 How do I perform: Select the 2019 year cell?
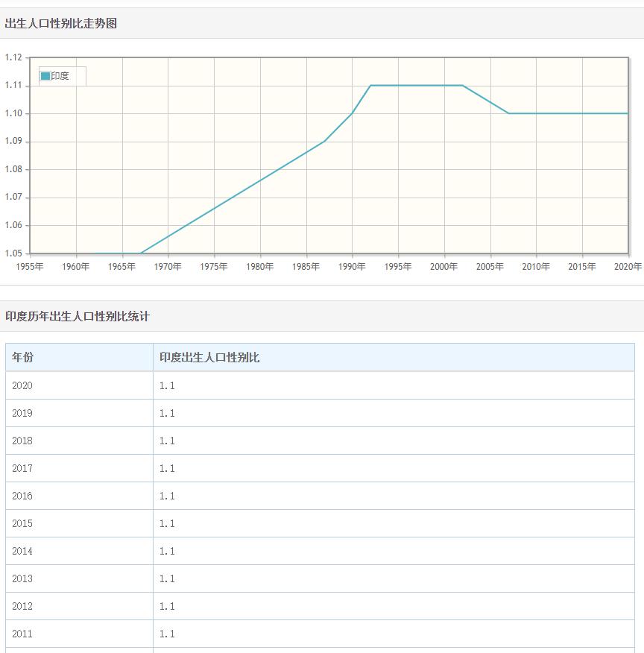(x=22, y=413)
